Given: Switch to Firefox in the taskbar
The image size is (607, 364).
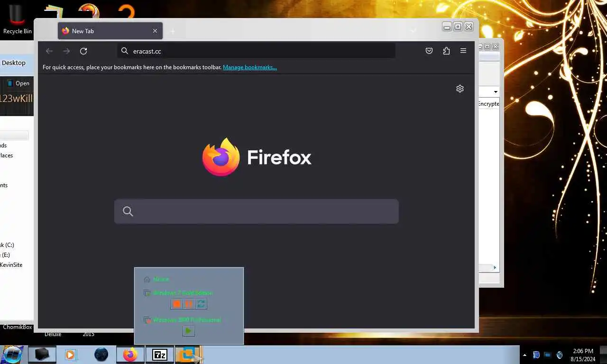Looking at the screenshot, I should coord(130,355).
